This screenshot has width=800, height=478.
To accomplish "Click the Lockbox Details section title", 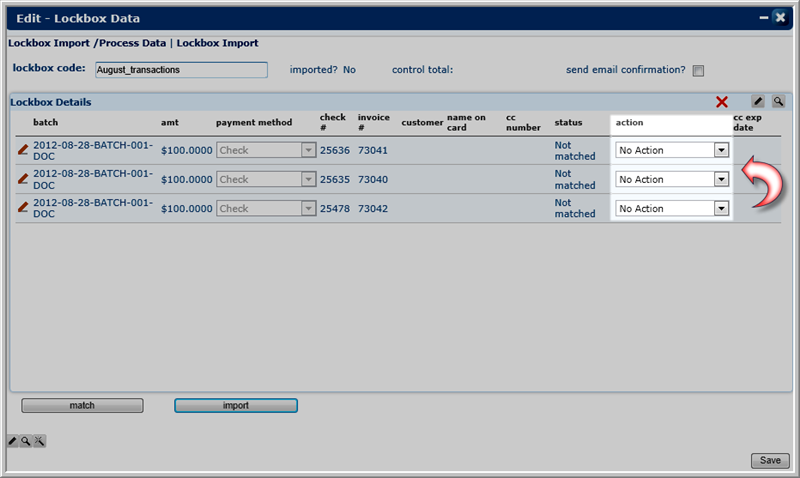I will pos(51,102).
